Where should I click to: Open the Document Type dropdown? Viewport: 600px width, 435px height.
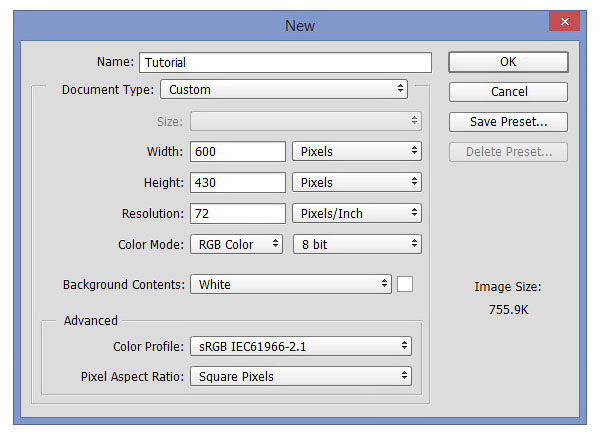click(x=284, y=90)
